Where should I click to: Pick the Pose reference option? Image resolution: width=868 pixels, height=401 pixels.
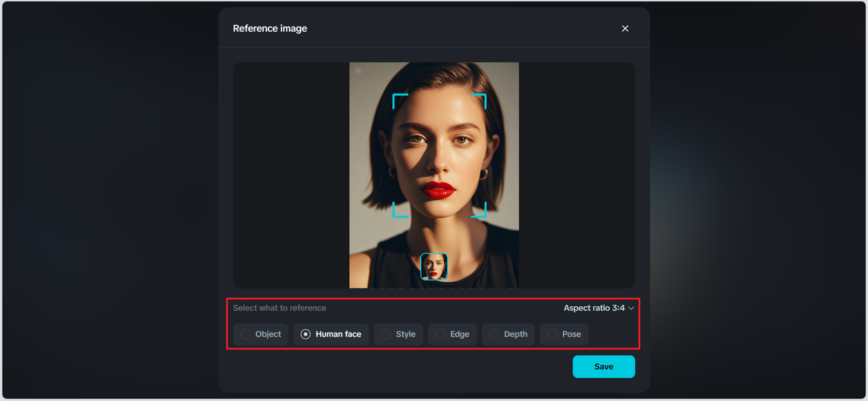[x=564, y=334]
